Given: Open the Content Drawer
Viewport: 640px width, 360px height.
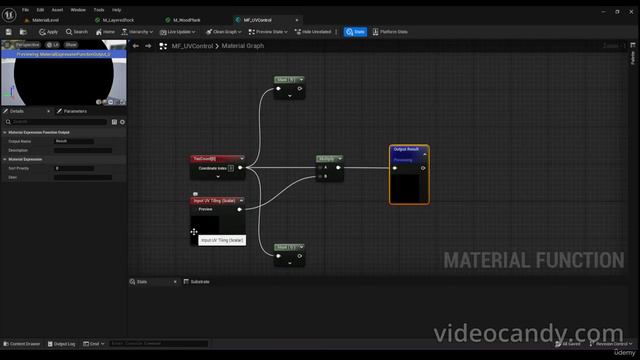Looking at the screenshot, I should [22, 344].
